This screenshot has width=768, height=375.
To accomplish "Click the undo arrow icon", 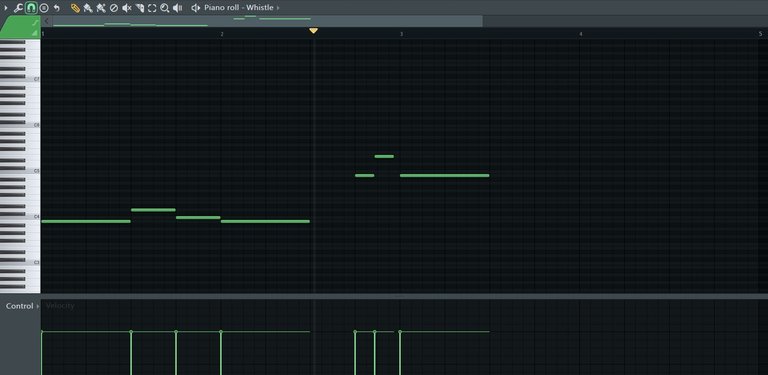I will (56, 8).
